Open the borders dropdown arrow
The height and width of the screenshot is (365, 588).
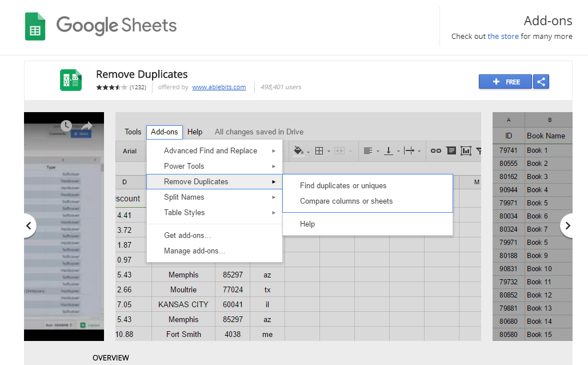(x=328, y=152)
